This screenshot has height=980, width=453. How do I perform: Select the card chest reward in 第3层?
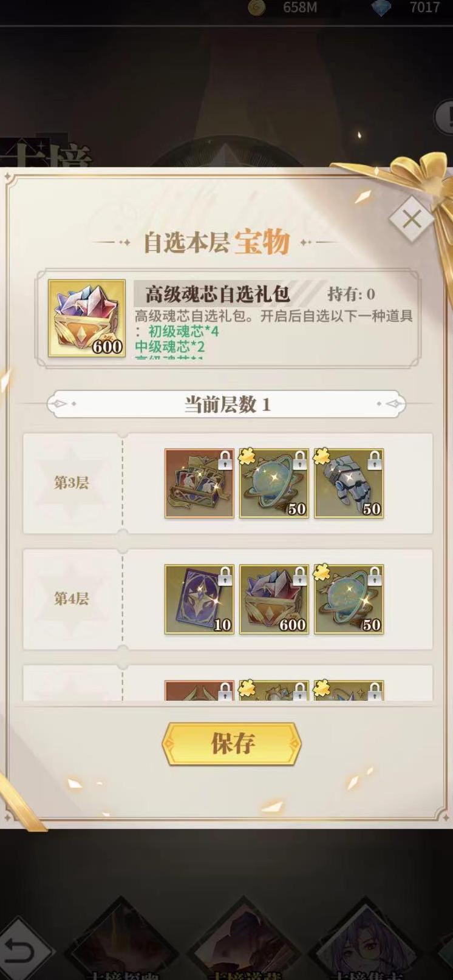coord(199,483)
